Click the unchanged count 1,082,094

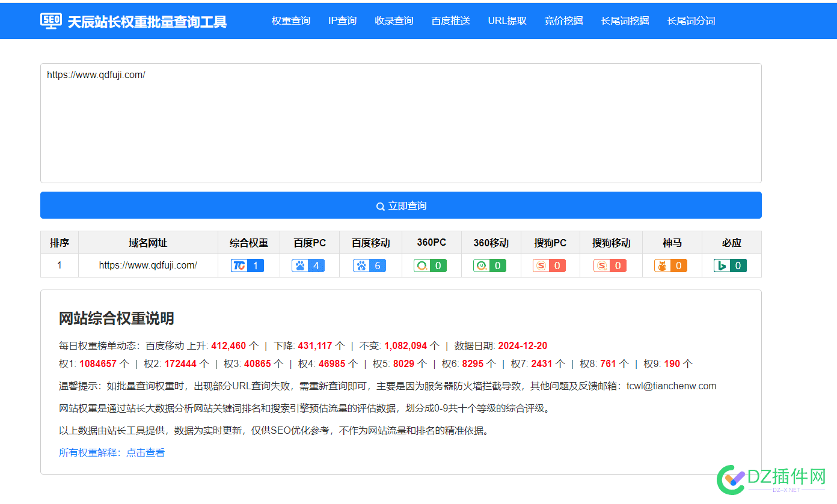pos(406,346)
